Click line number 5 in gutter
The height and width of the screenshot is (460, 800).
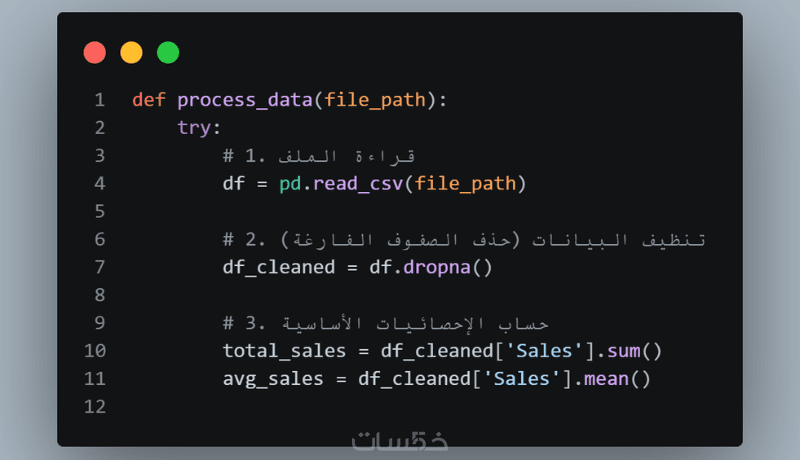[99, 211]
